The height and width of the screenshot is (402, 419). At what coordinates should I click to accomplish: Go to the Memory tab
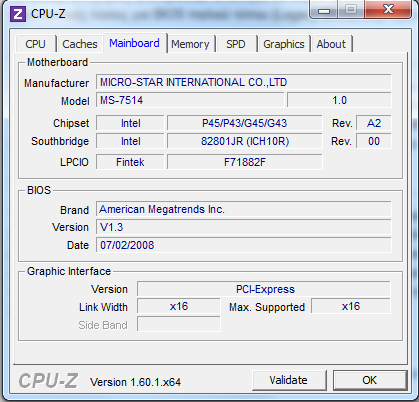coord(190,44)
